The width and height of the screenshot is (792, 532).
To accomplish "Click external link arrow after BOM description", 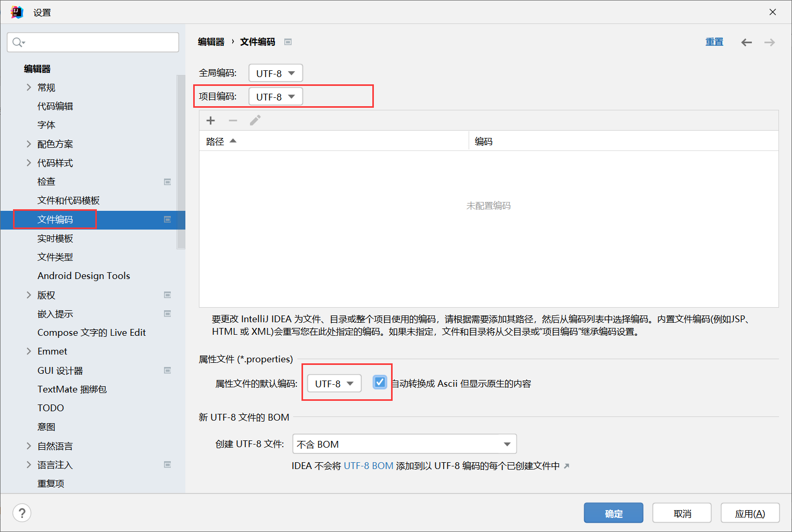I will coord(567,466).
